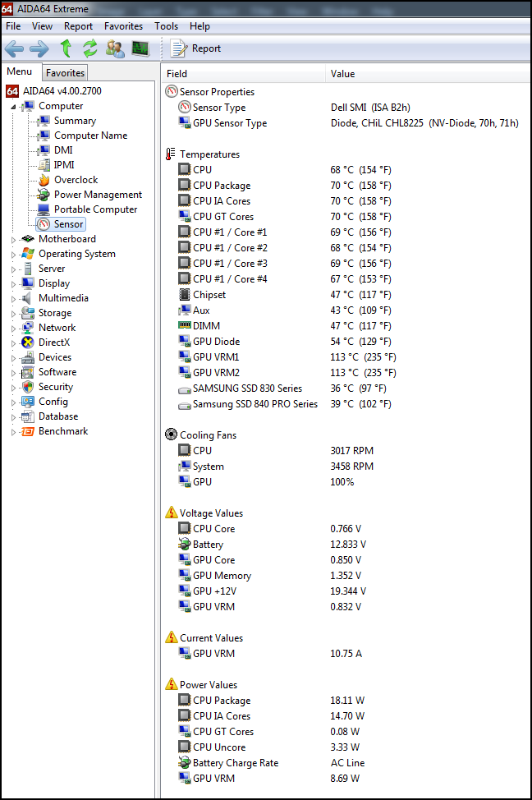Viewport: 532px width, 800px height.
Task: Open the Portable Computer laptop icon item
Action: [x=44, y=209]
